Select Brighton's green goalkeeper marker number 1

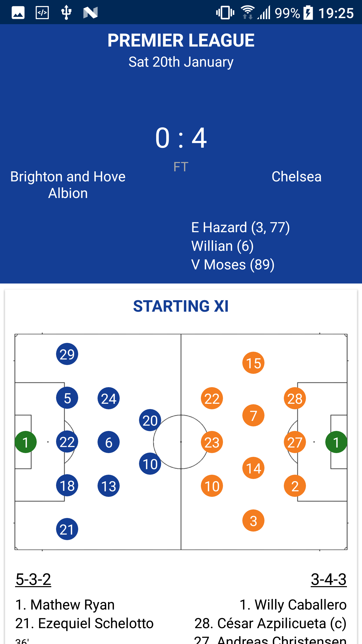click(26, 442)
